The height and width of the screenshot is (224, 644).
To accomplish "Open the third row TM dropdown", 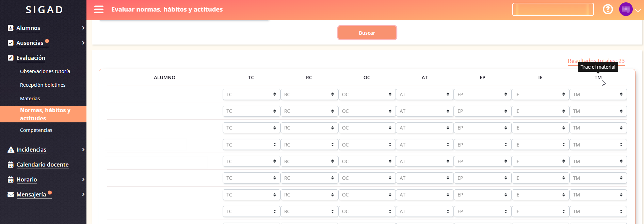I will click(x=598, y=128).
